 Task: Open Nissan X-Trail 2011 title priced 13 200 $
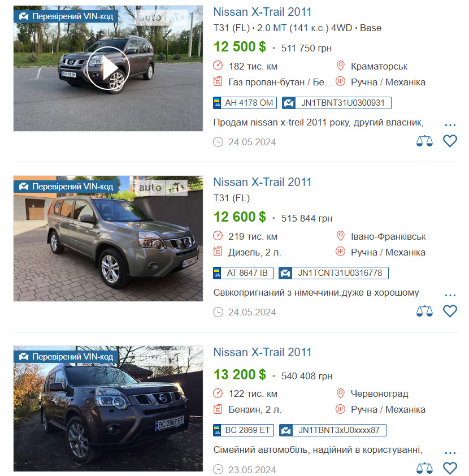(262, 352)
